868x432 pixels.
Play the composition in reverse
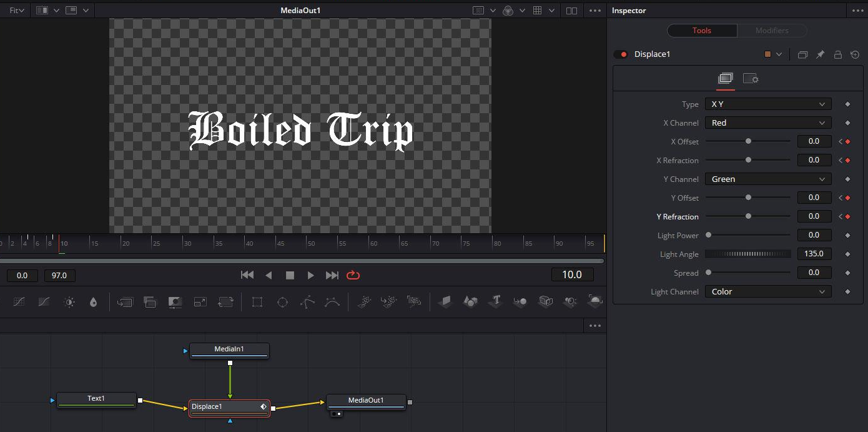point(269,275)
